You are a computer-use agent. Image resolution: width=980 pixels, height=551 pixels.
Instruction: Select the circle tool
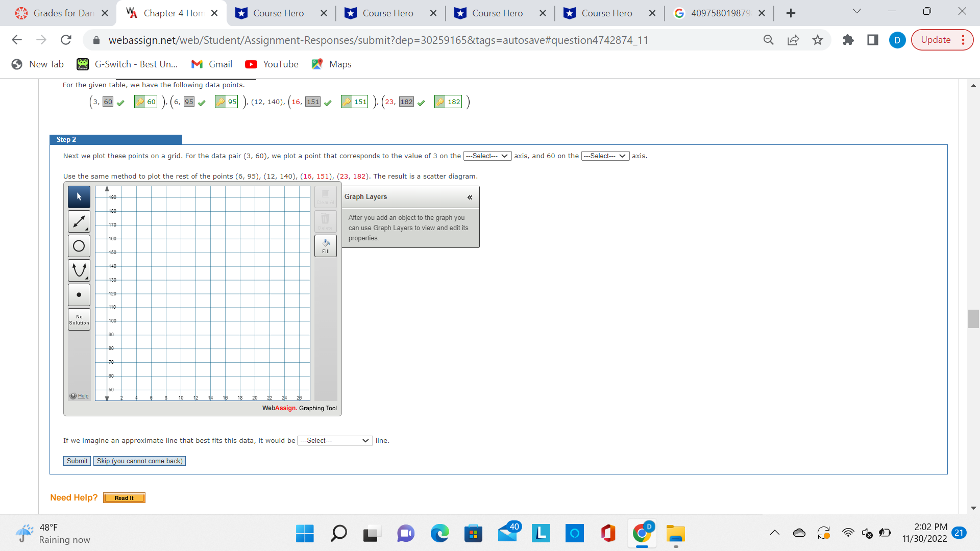point(79,246)
